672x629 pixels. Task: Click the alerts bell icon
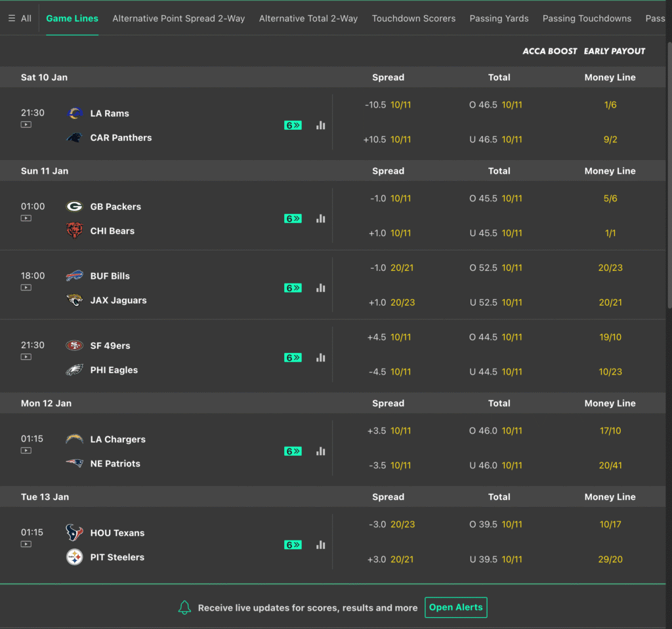(x=184, y=607)
